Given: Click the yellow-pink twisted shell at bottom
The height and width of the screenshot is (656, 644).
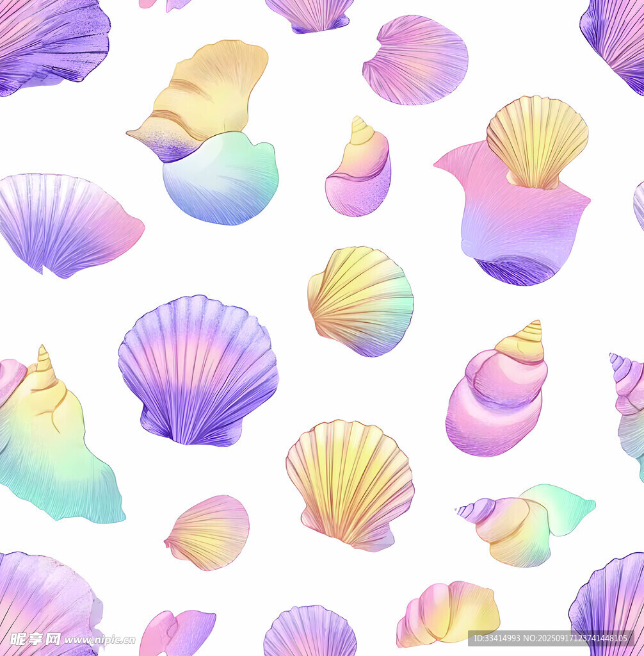Looking at the screenshot, I should [x=448, y=613].
